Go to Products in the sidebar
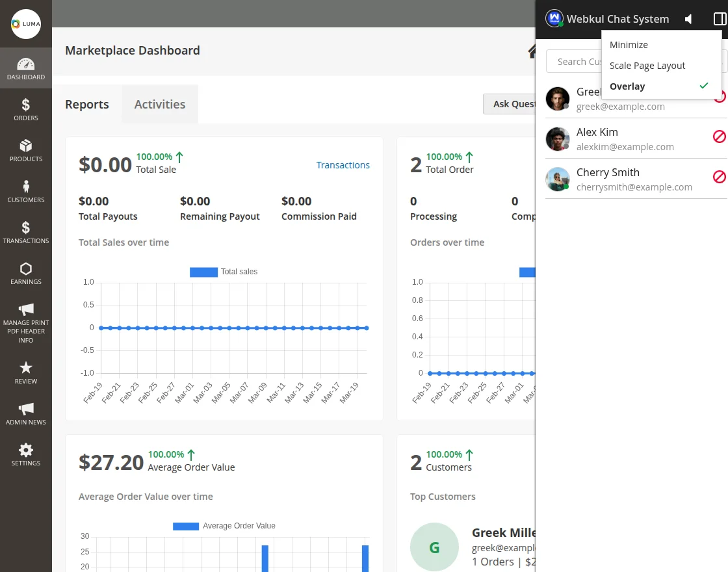 pyautogui.click(x=26, y=150)
